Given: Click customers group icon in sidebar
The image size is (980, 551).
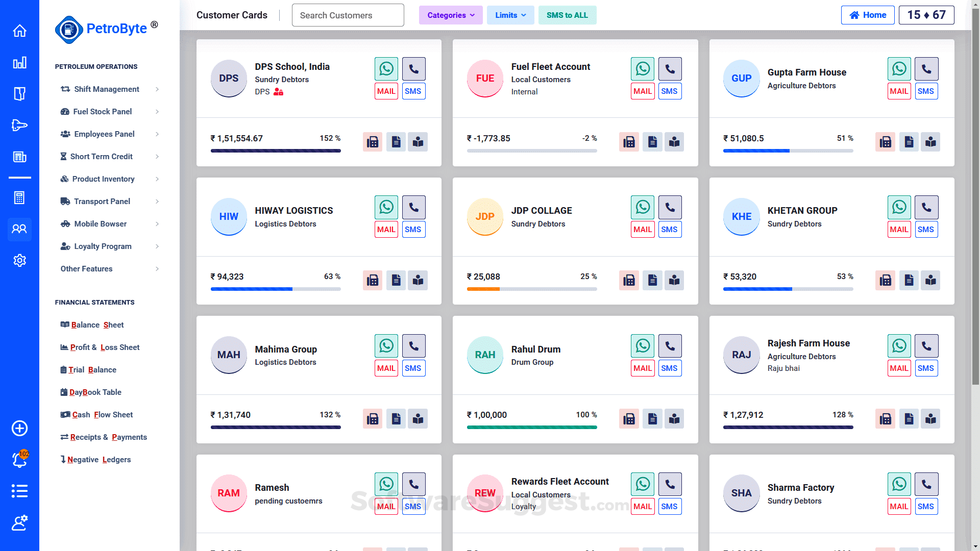Looking at the screenshot, I should pos(19,229).
